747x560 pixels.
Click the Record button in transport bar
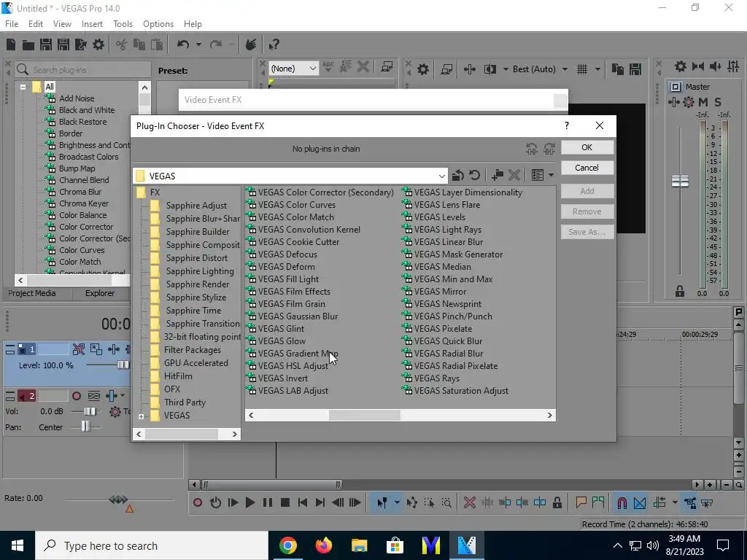pyautogui.click(x=198, y=502)
